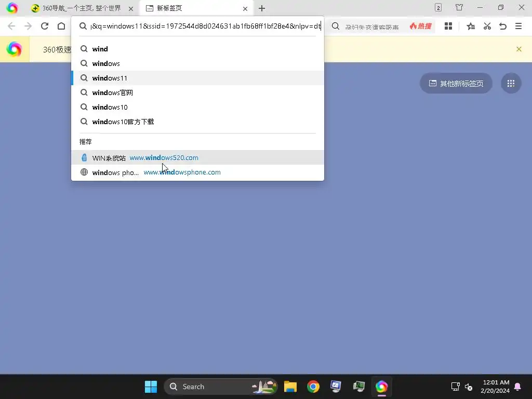The image size is (532, 399).
Task: Click the tab count icon showing 2
Action: (x=438, y=7)
